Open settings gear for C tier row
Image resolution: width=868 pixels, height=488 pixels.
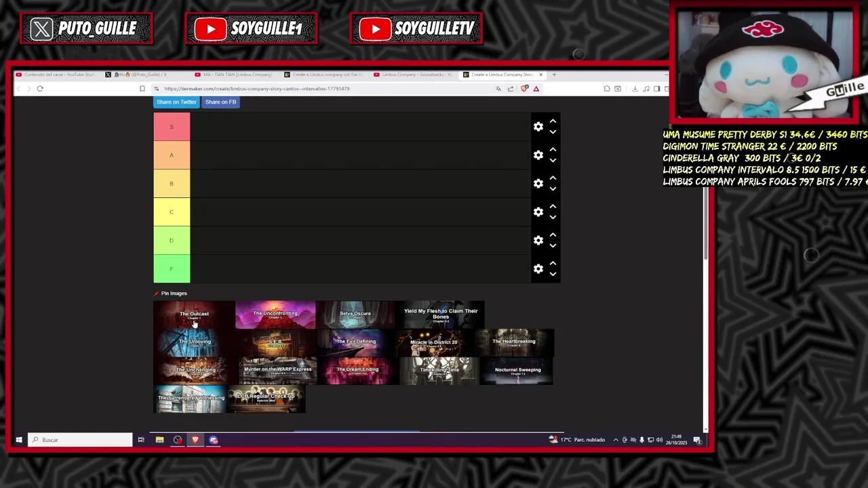(538, 212)
